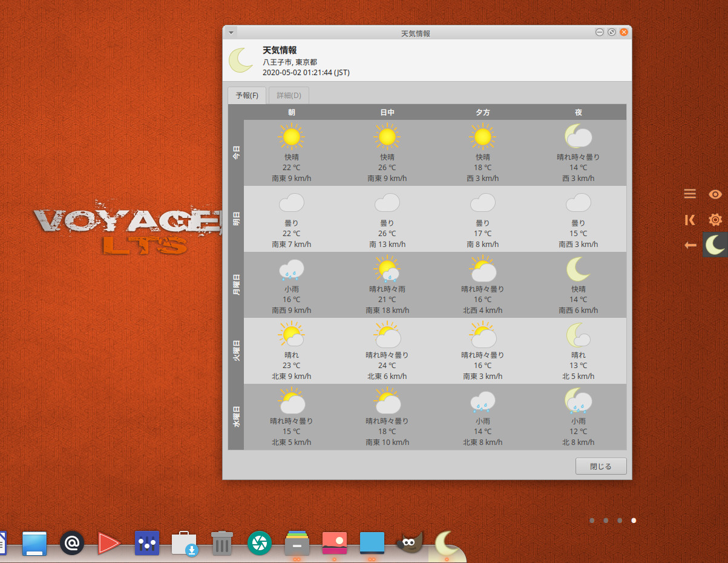Click the 八王子市, 東京都 location text
This screenshot has height=563, width=728.
[x=290, y=62]
